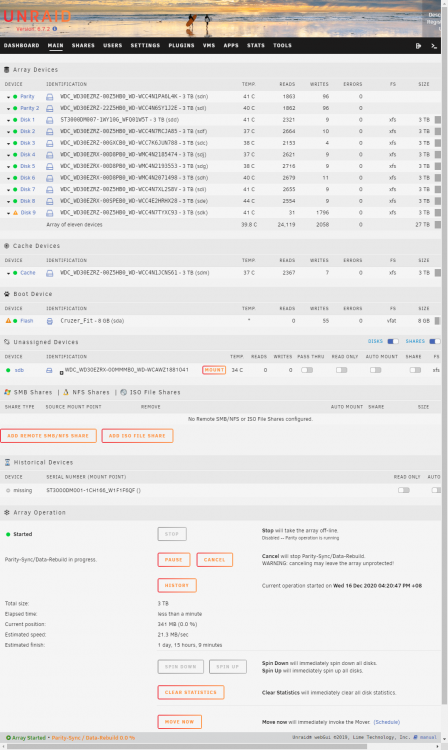Expand the Disk 9 row arrow

[8, 213]
